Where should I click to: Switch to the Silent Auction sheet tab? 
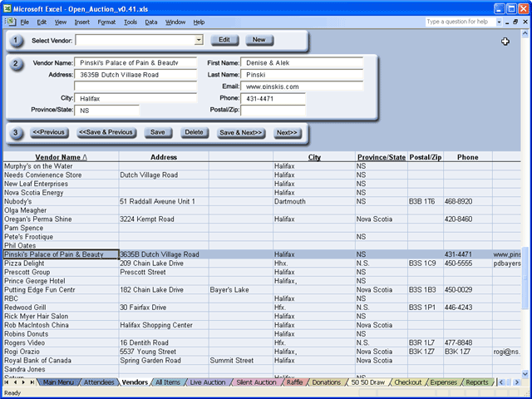(256, 382)
